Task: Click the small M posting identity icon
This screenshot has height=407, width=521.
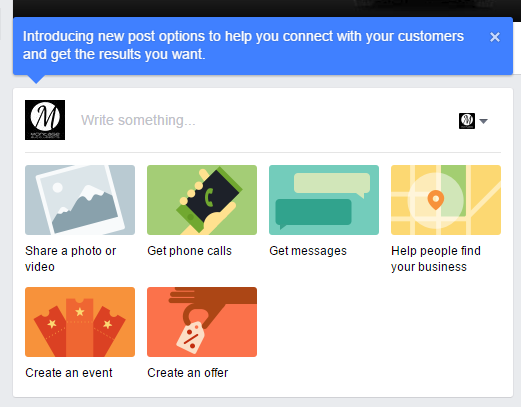Action: pyautogui.click(x=467, y=121)
